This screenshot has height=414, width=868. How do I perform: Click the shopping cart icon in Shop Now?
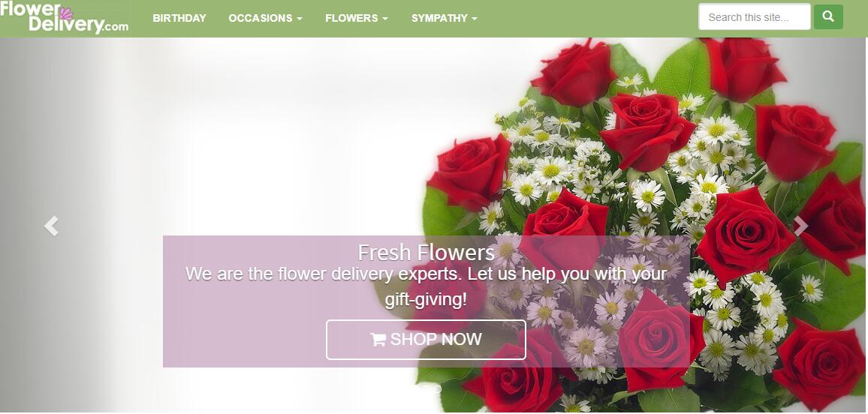[x=378, y=340]
